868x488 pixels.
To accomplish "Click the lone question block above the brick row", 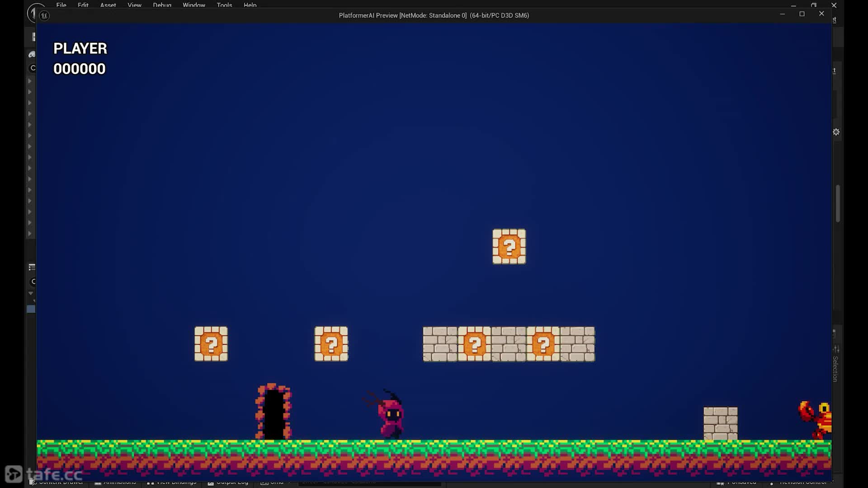I will (509, 247).
